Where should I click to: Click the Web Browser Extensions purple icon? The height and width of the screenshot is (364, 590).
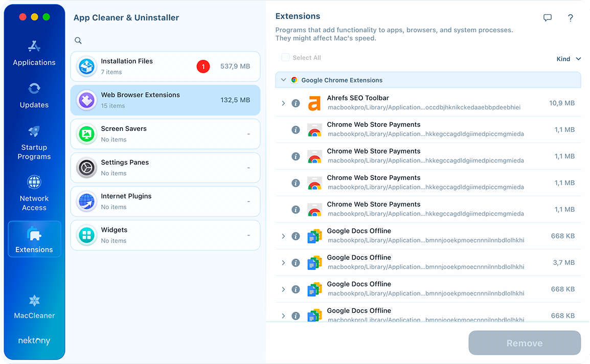point(87,101)
